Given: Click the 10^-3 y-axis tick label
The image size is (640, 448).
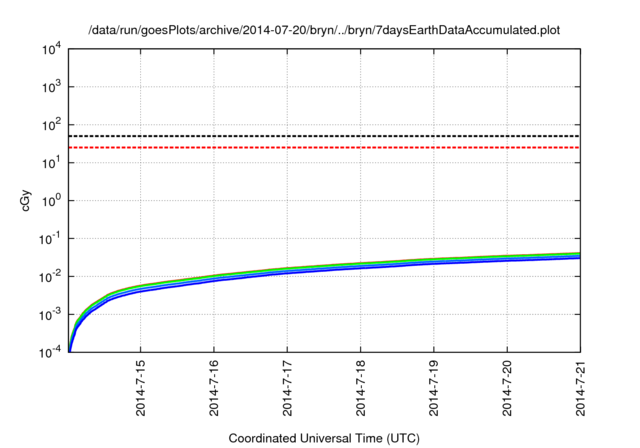Looking at the screenshot, I should [x=50, y=315].
